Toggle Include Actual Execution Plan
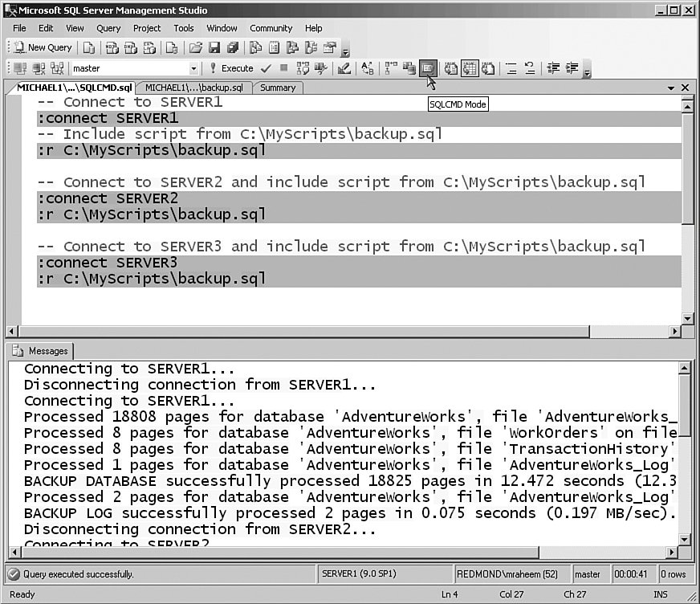 tap(391, 68)
